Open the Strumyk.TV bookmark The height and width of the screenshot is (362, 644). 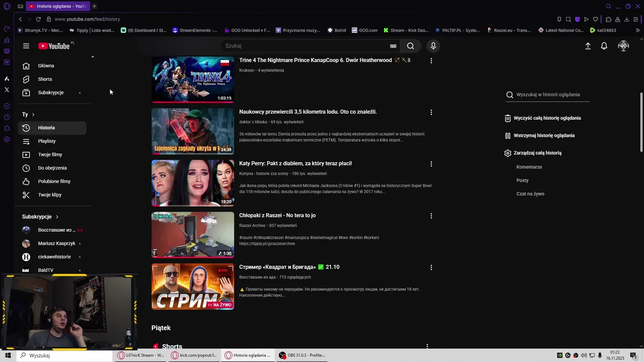40,30
